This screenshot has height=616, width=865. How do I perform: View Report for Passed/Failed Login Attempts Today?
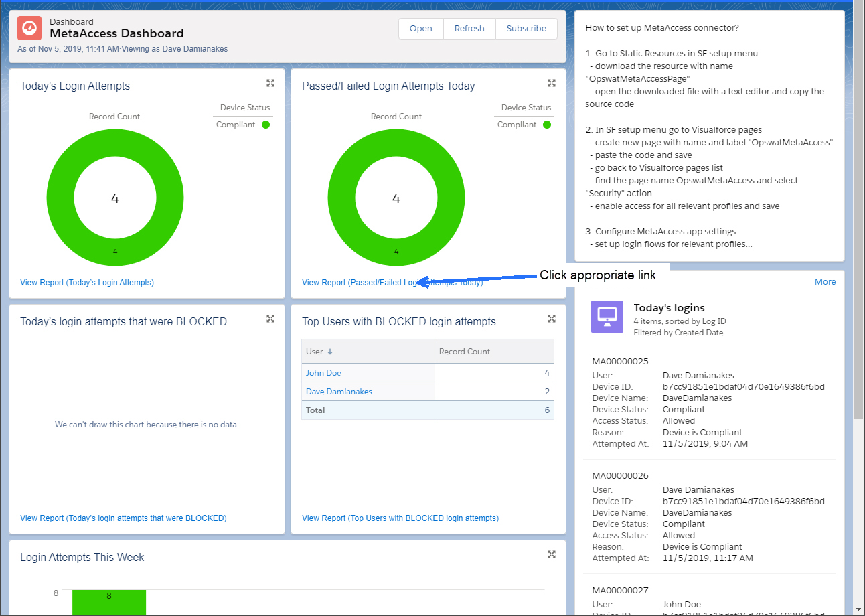click(392, 283)
